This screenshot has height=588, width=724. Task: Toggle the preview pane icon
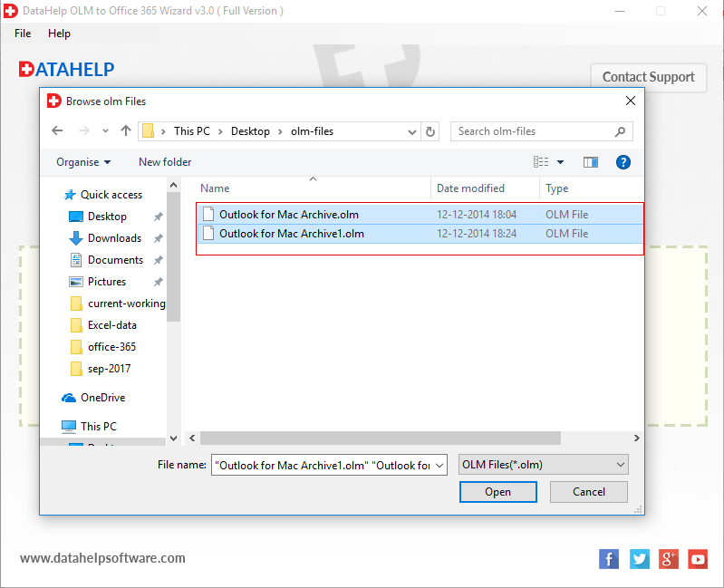(591, 162)
